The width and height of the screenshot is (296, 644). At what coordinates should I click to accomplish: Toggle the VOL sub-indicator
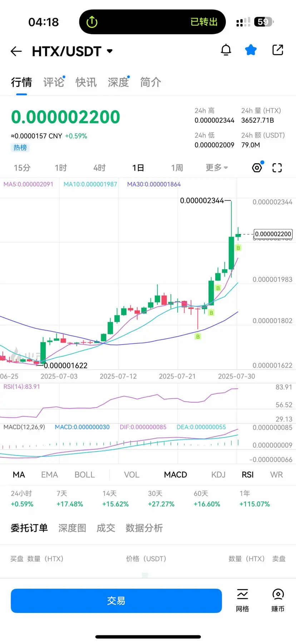click(x=132, y=475)
